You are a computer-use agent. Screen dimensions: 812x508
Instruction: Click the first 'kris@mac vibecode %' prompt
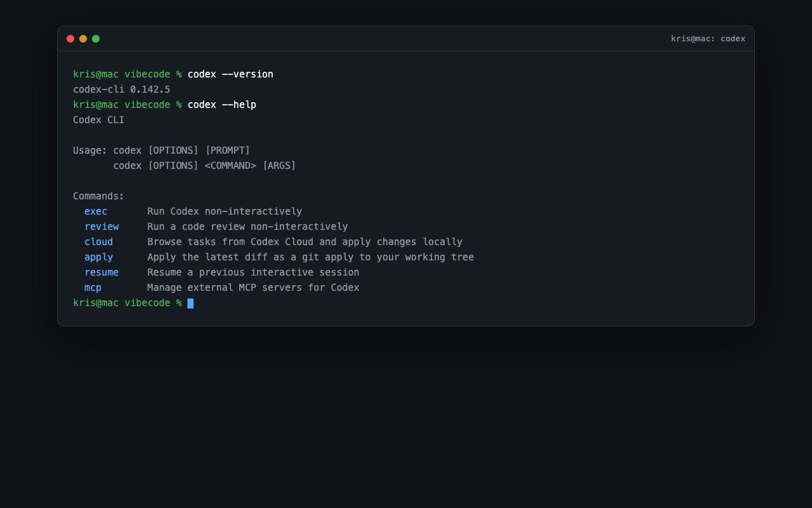pos(128,74)
